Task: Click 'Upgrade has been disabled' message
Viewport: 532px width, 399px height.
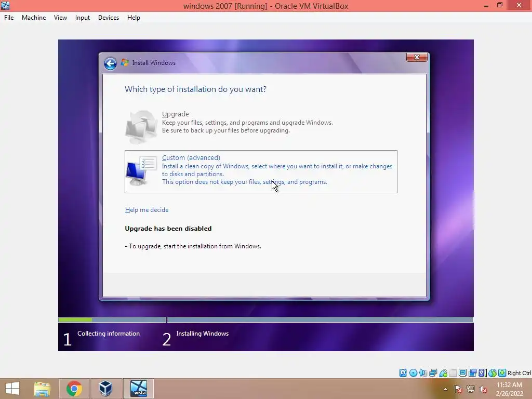Action: tap(168, 229)
